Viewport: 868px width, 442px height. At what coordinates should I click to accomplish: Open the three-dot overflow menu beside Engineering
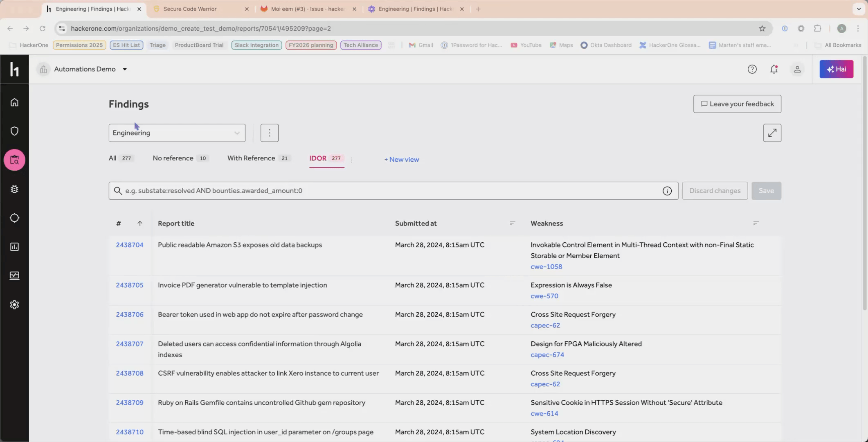pyautogui.click(x=269, y=132)
